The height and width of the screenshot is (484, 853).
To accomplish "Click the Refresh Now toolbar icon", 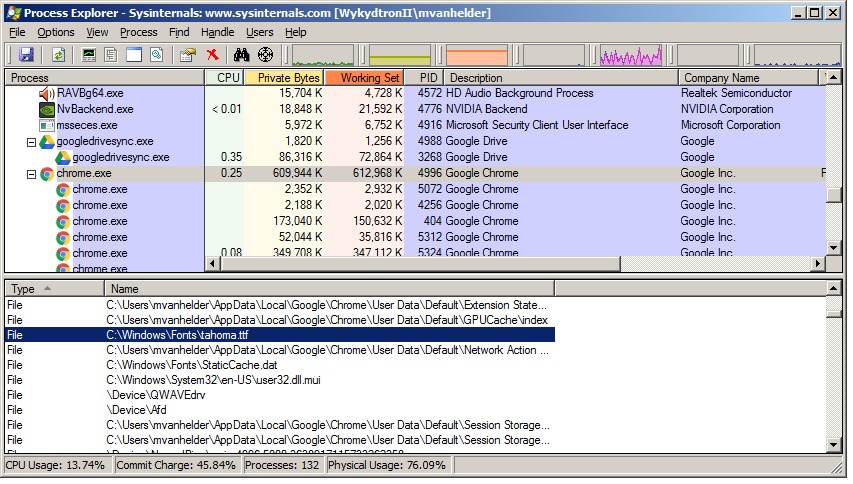I will click(59, 55).
